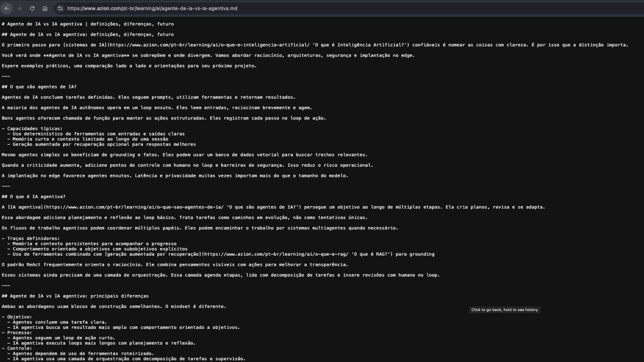Click the 'Traços definidores:' list item

(30, 239)
